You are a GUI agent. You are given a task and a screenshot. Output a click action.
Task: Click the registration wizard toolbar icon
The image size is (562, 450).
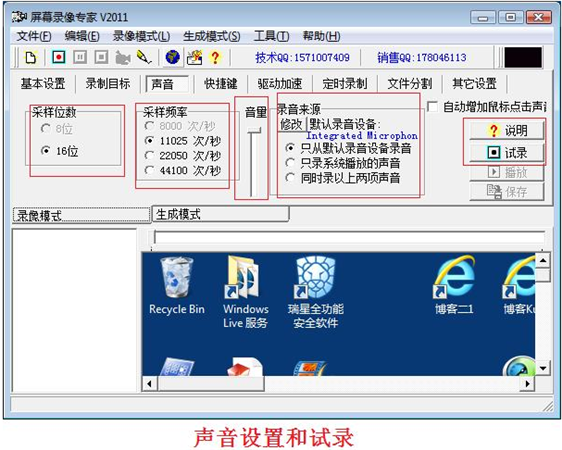[194, 57]
